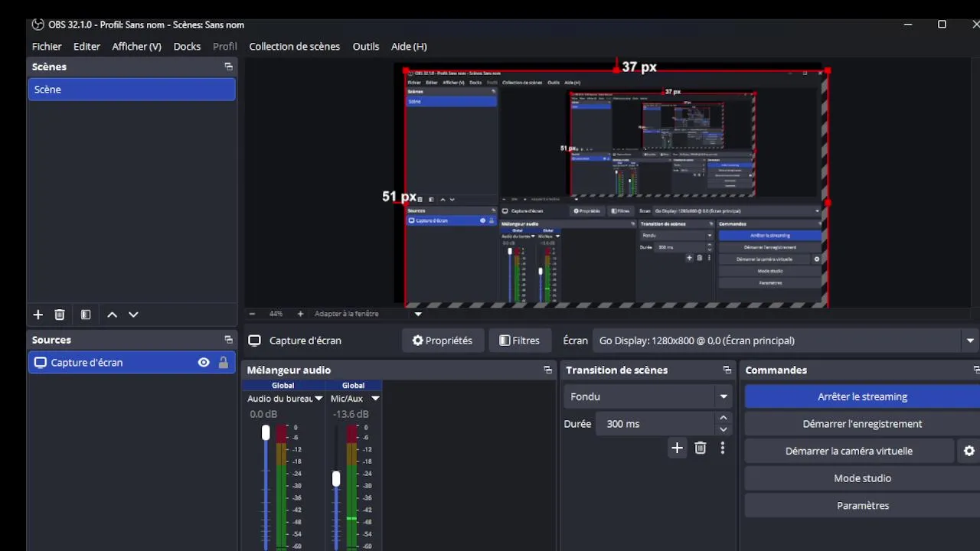Screen dimensions: 980x551
Task: Open the Fichier menu
Action: pyautogui.click(x=47, y=47)
